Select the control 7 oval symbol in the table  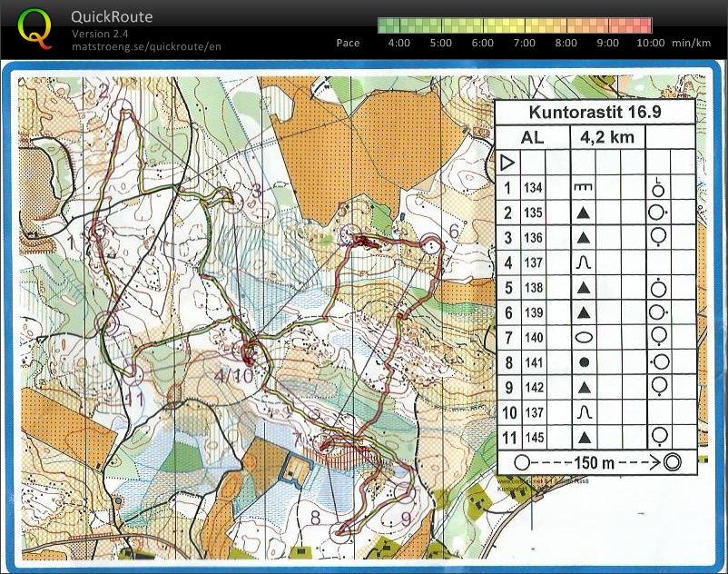click(x=583, y=337)
